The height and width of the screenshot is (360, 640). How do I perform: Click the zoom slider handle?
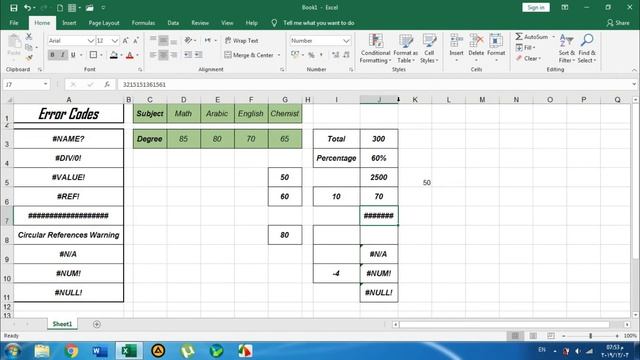point(591,336)
